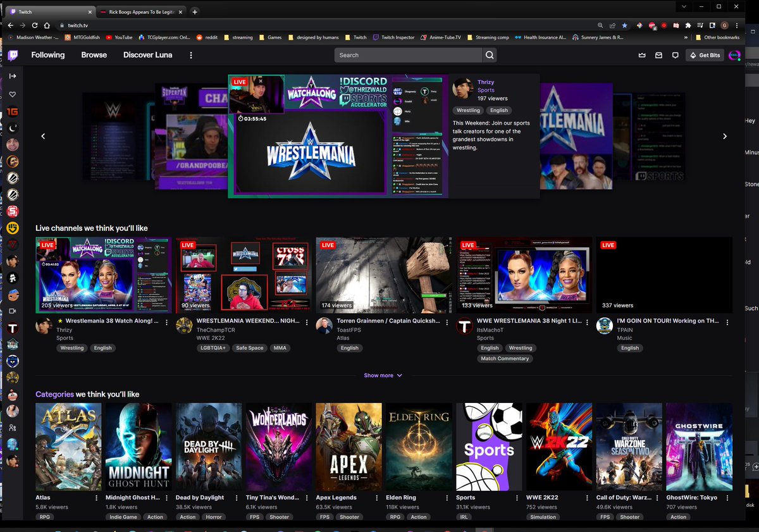The width and height of the screenshot is (759, 532).
Task: Show next carousel stream with right arrow
Action: [x=725, y=136]
